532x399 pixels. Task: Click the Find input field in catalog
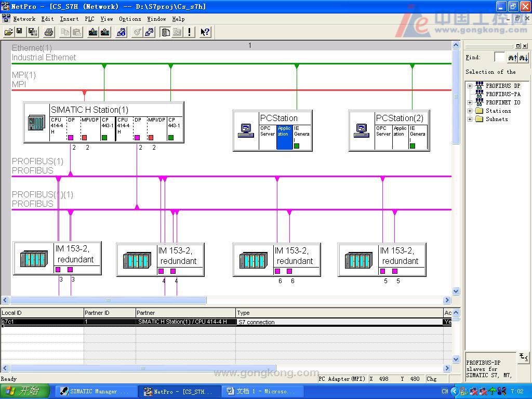pyautogui.click(x=499, y=57)
